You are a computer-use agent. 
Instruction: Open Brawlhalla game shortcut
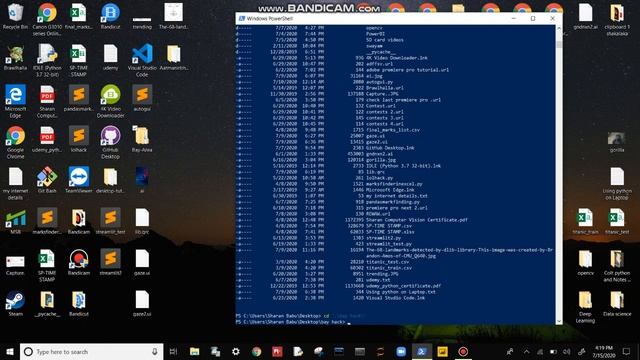[x=15, y=57]
